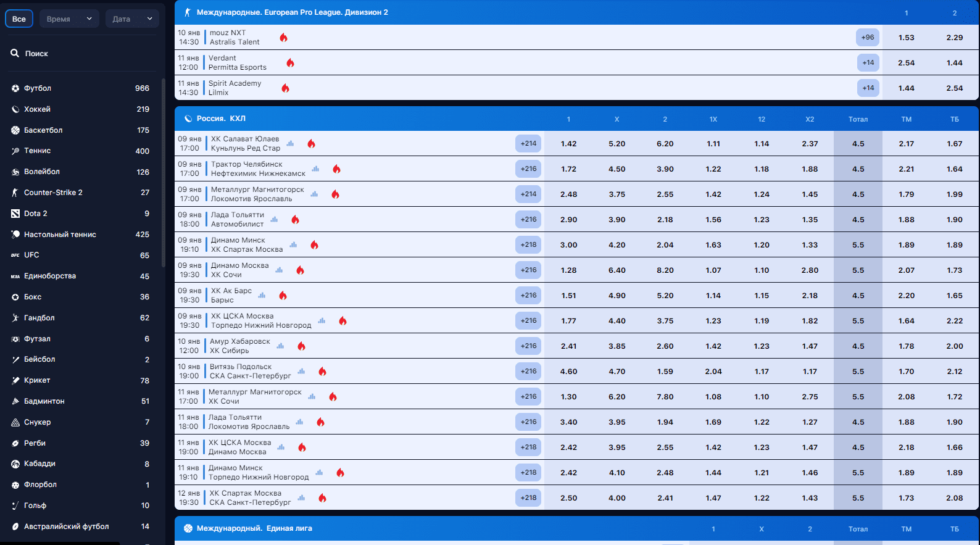This screenshot has height=545, width=980.
Task: Click the Россия КХЛ hockey league icon
Action: coord(188,119)
